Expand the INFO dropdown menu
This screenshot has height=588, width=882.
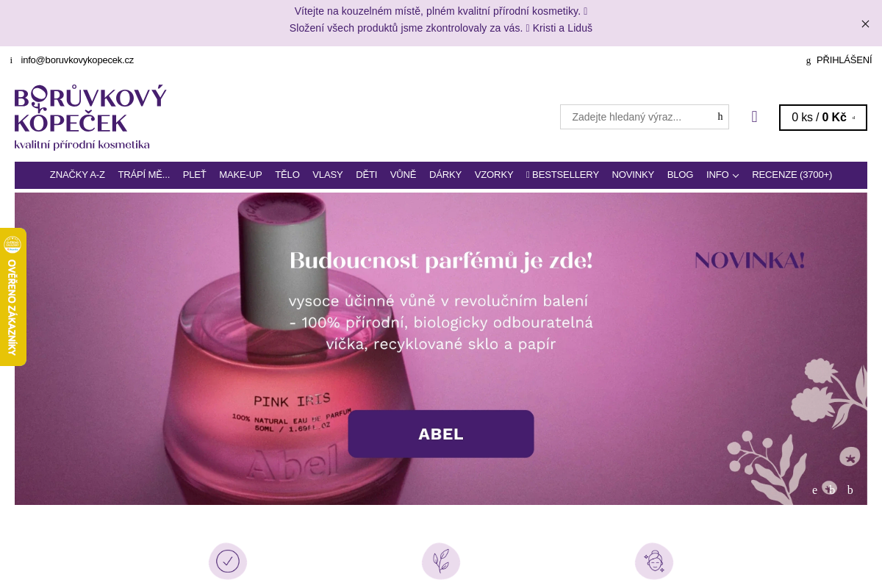click(x=723, y=175)
